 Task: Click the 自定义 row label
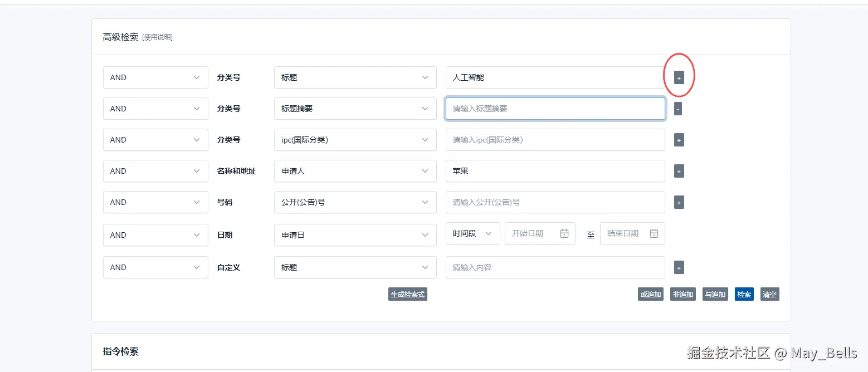point(228,267)
